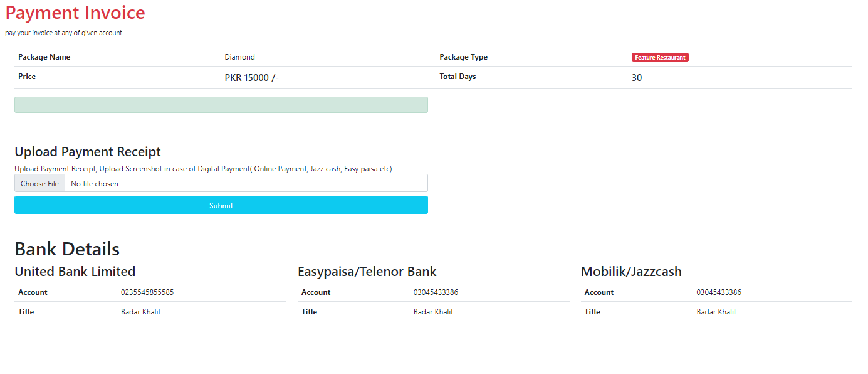Click the 'No file chosen' file field
The image size is (868, 374).
click(x=246, y=183)
